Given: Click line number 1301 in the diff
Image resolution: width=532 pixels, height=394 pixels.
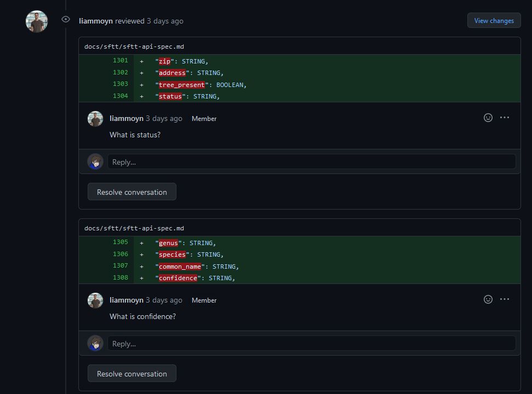Looking at the screenshot, I should 120,61.
